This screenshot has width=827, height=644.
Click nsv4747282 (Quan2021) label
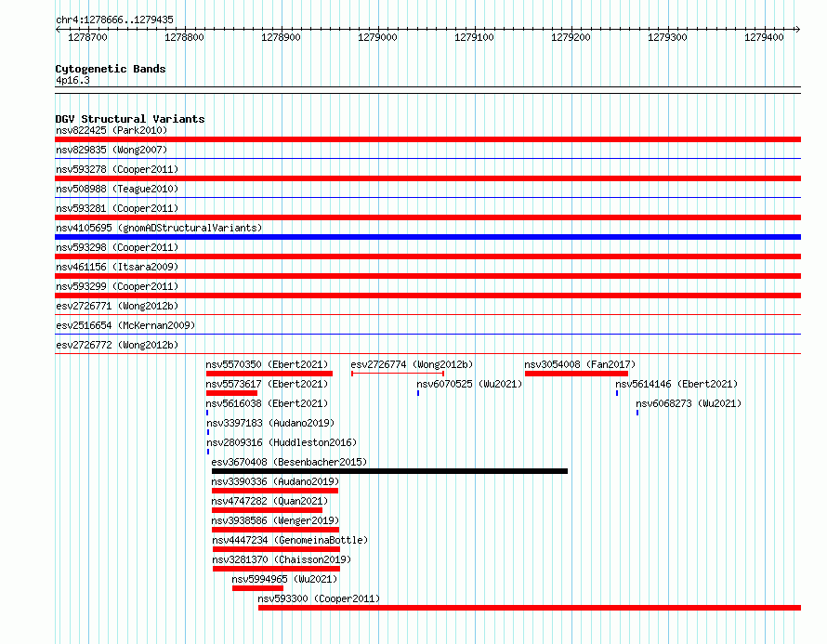[269, 501]
